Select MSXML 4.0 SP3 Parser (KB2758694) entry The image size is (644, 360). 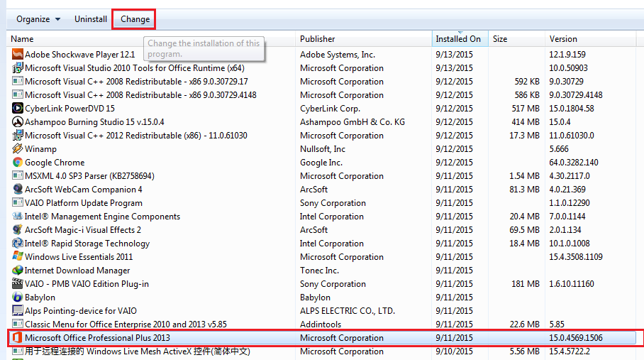(x=89, y=176)
